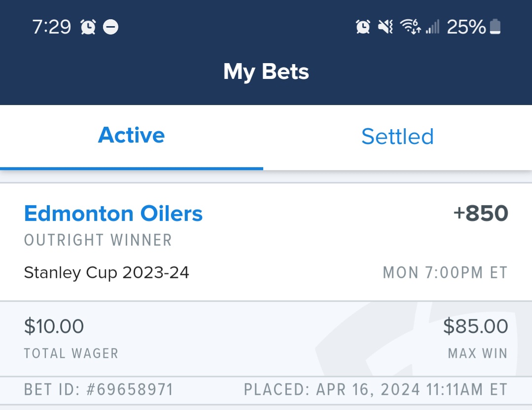Tap the cellular signal bars icon
Viewport: 532px width, 410px height.
[x=432, y=27]
